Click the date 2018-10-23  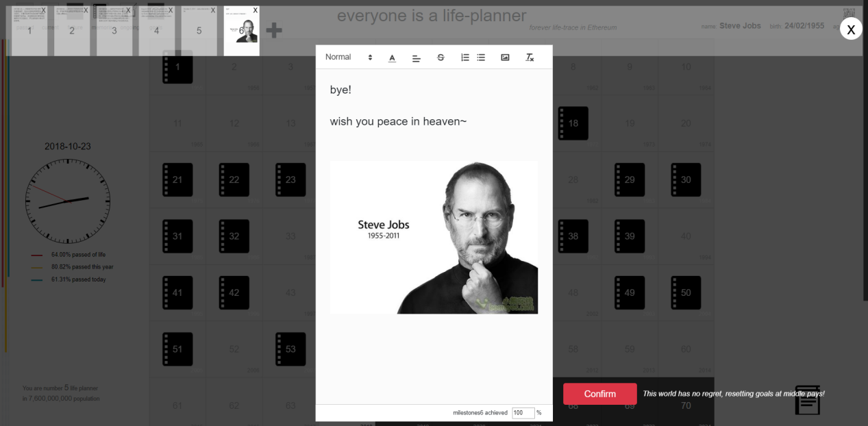coord(68,146)
